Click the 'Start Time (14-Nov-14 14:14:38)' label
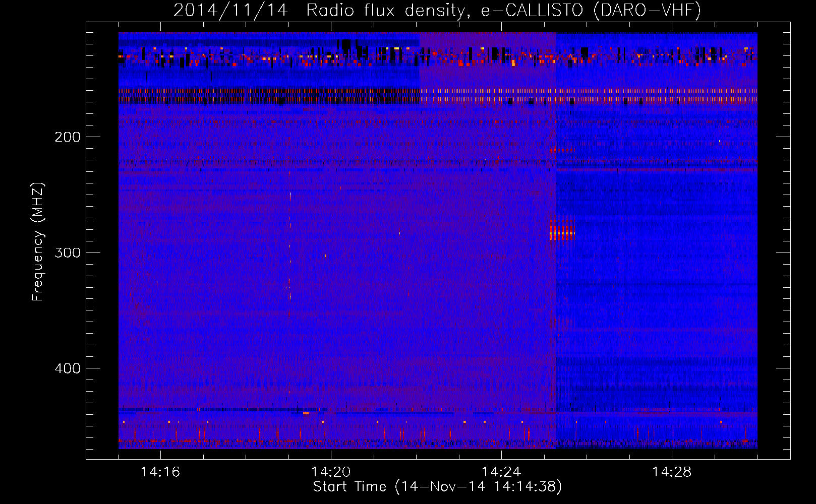Viewport: 816px width, 504px height. point(437,487)
